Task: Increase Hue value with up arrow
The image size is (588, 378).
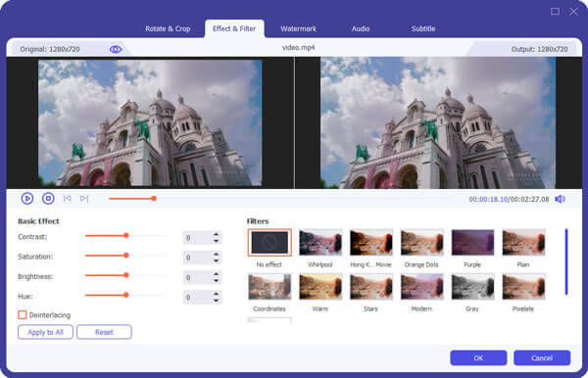Action: pyautogui.click(x=216, y=294)
